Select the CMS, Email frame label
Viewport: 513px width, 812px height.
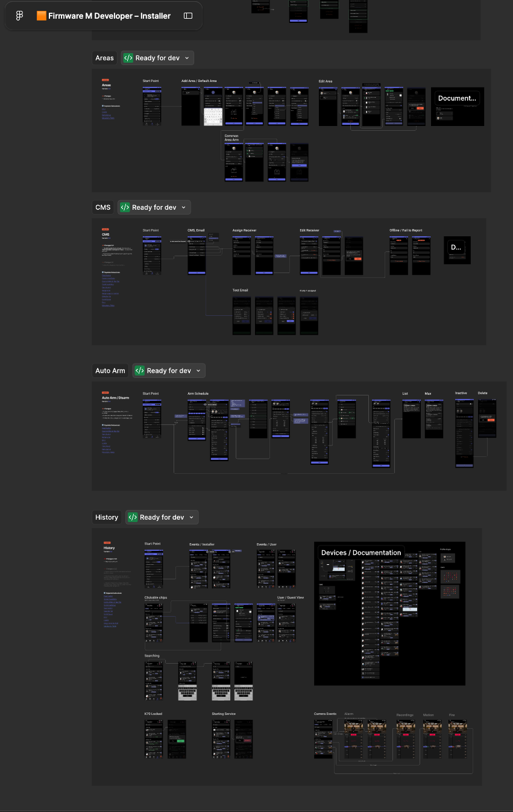(x=196, y=230)
